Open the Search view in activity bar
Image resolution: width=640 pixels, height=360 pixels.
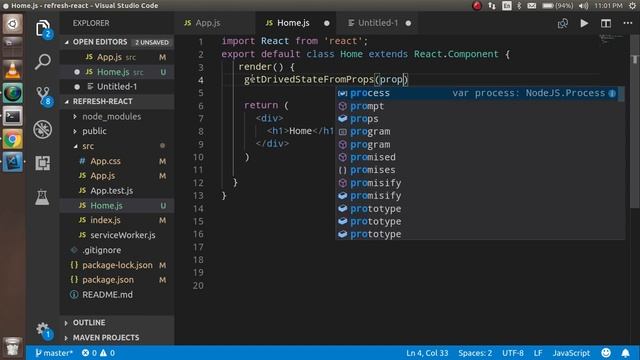[x=42, y=62]
